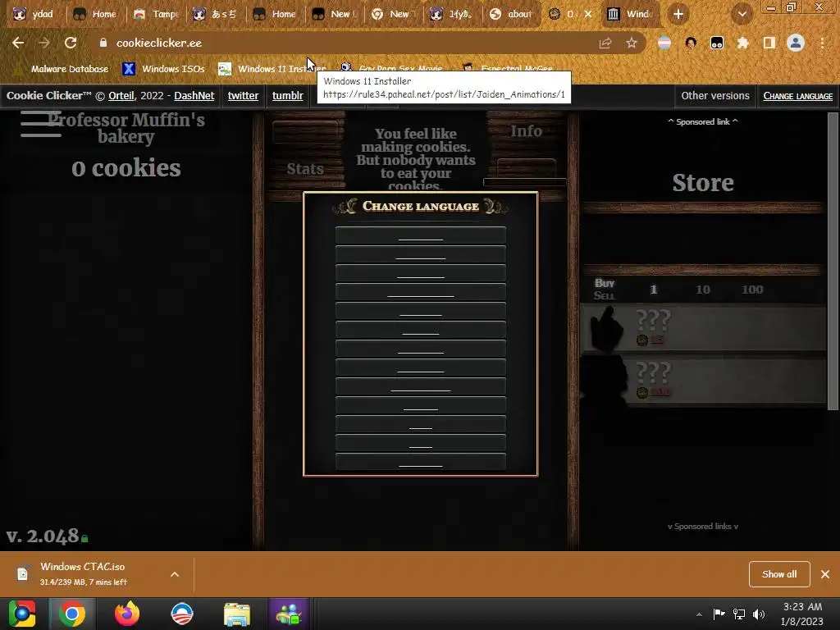Expand the download options chevron for CTAC.iso

click(x=175, y=574)
